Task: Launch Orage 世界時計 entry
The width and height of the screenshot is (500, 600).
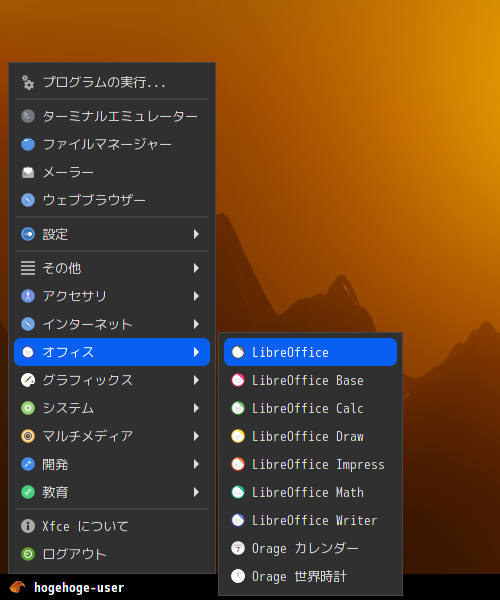Action: pos(311,576)
